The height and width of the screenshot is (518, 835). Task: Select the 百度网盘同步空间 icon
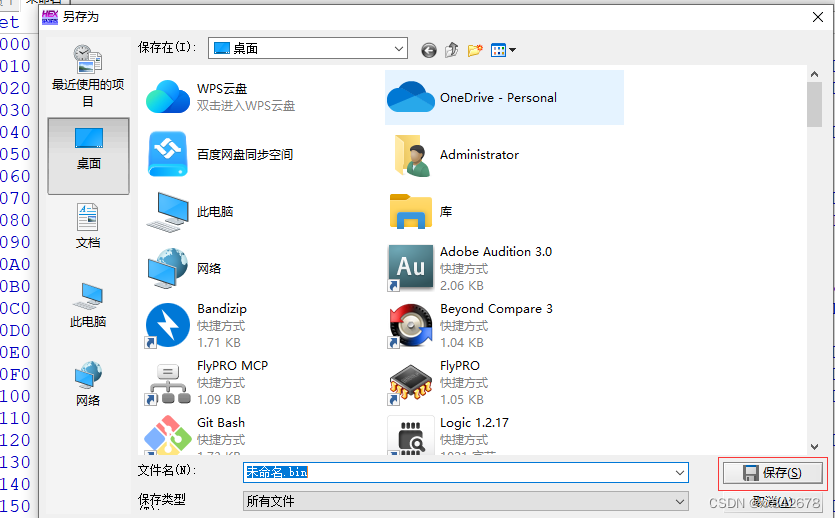168,154
